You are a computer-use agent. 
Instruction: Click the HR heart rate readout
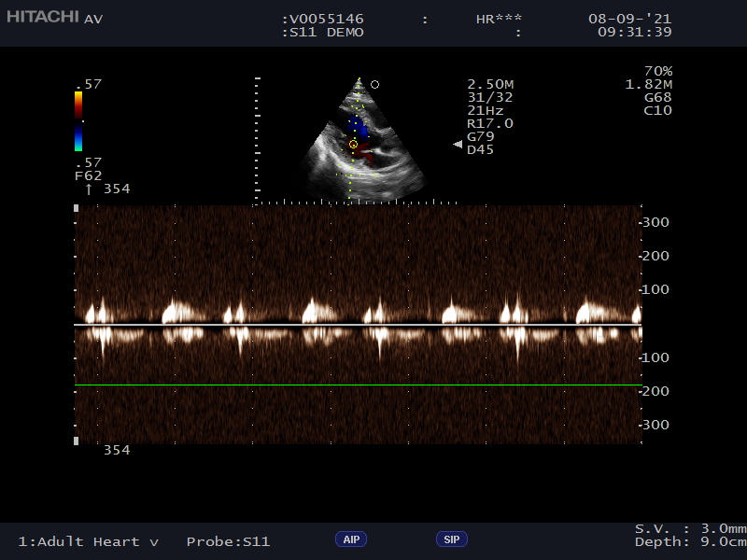(x=499, y=19)
